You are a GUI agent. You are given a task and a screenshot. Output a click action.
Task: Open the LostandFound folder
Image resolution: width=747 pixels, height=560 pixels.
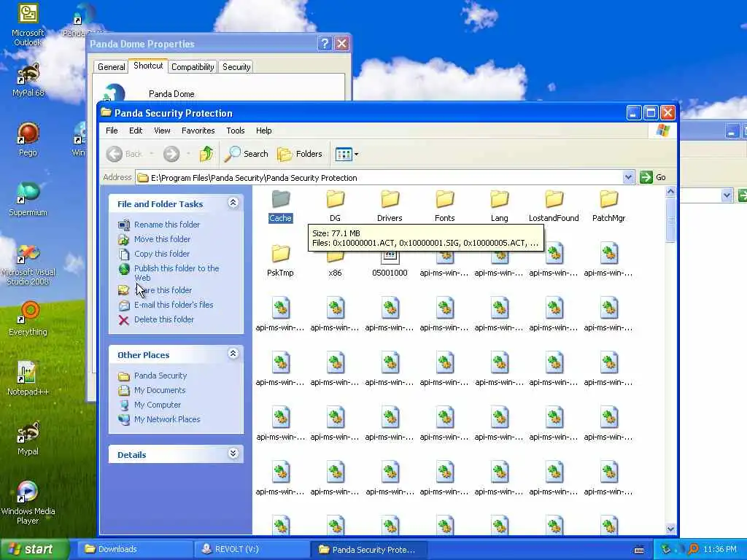554,199
